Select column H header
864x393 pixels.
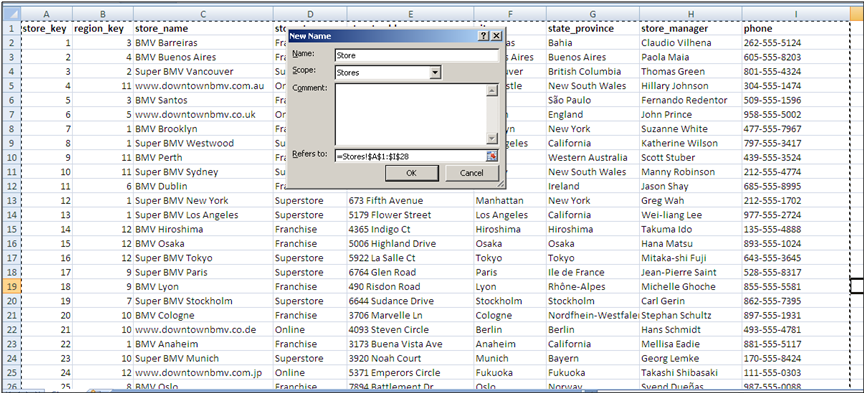[x=690, y=14]
